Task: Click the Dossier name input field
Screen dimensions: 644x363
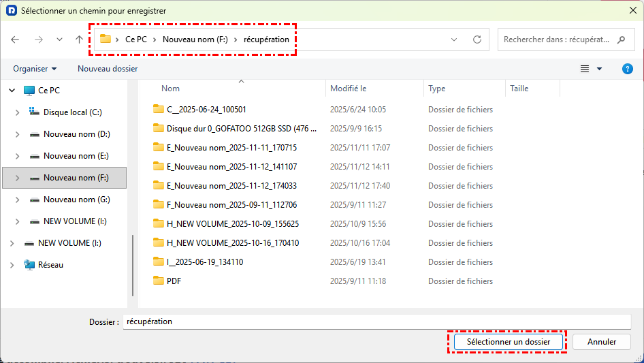Action: coord(376,321)
